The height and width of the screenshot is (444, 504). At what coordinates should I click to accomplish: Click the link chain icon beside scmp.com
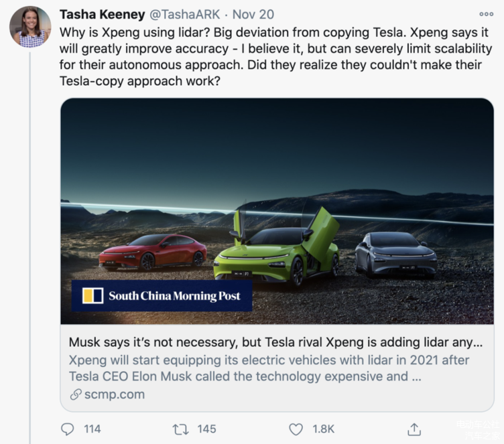point(75,394)
